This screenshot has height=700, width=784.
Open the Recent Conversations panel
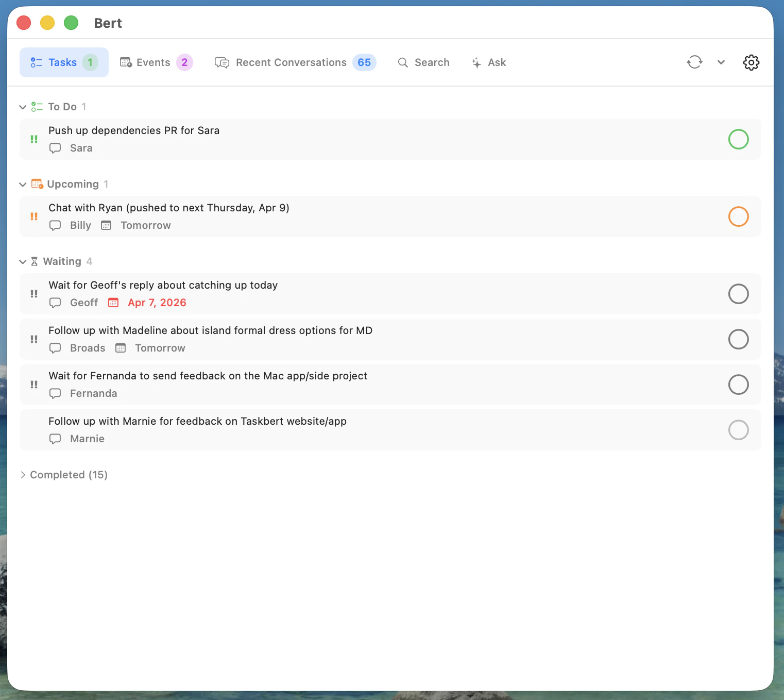click(x=291, y=62)
